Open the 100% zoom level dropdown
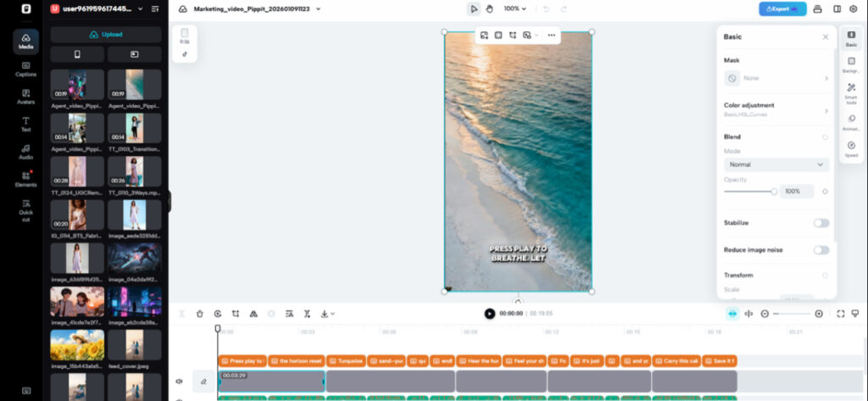Image resolution: width=868 pixels, height=401 pixels. (x=515, y=8)
